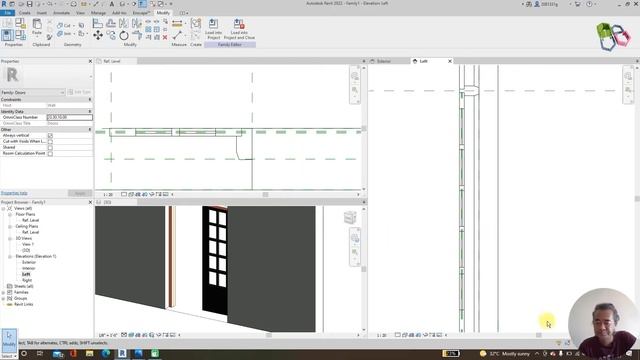The height and width of the screenshot is (360, 640).
Task: Click the Mirror Pick Axis tool
Action: point(124,23)
